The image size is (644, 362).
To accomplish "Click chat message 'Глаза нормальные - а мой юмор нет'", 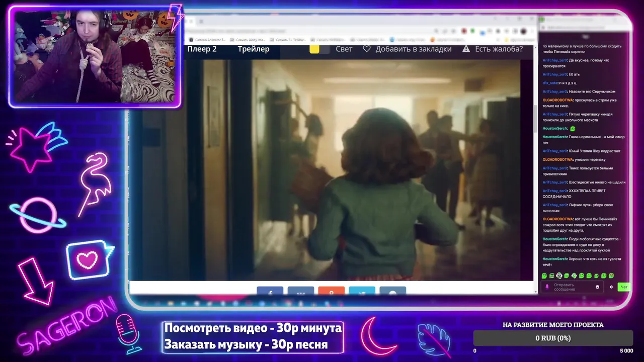I will click(x=584, y=139).
